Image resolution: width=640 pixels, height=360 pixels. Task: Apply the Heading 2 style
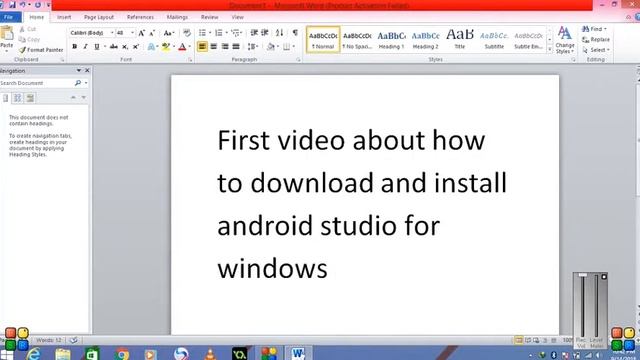pyautogui.click(x=425, y=40)
